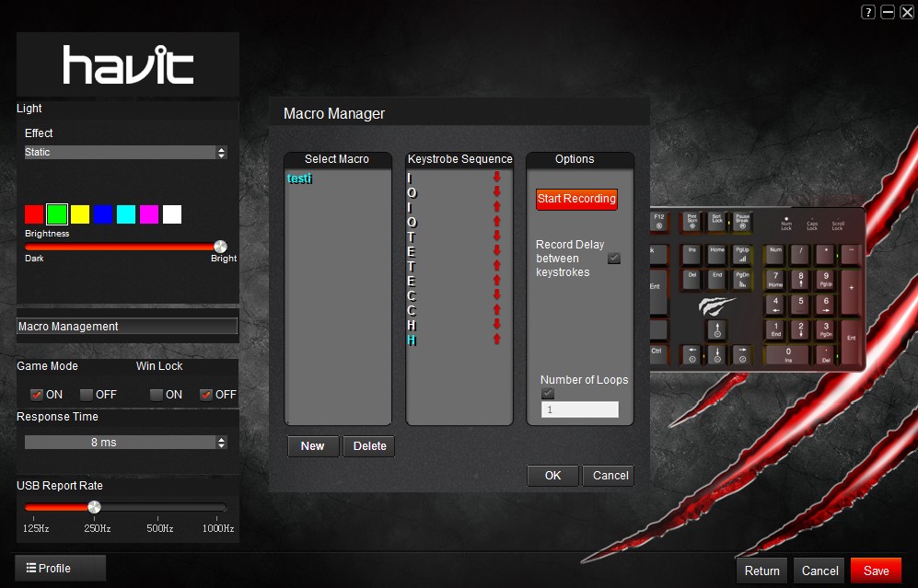The height and width of the screenshot is (588, 918).
Task: Open the light Effect dropdown
Action: pyautogui.click(x=125, y=153)
